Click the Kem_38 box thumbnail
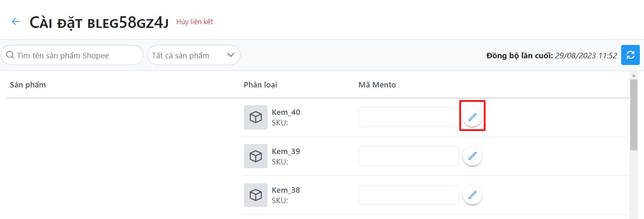This screenshot has width=644, height=219. coord(256,195)
